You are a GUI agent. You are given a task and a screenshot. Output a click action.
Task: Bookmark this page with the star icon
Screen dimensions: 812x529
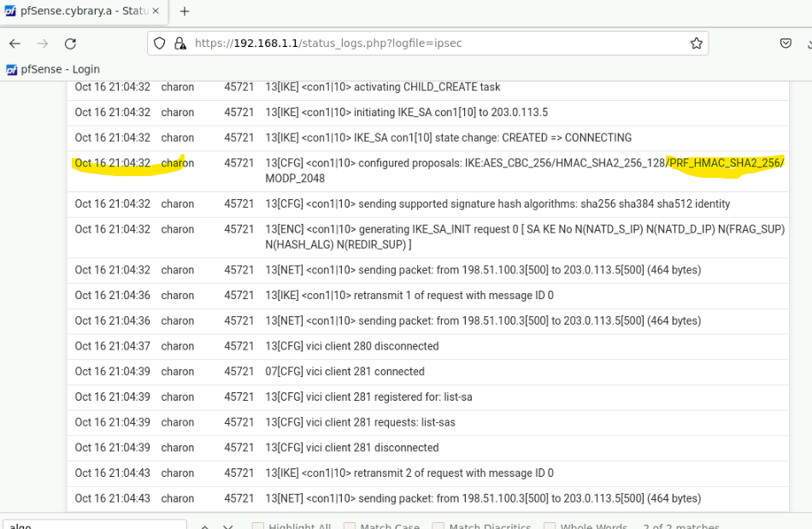point(696,44)
